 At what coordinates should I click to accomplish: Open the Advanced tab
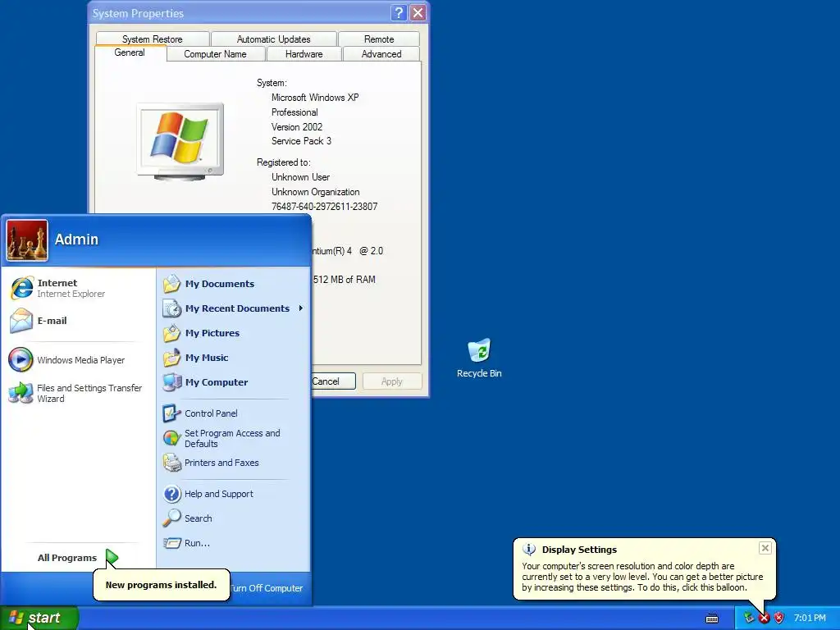381,54
